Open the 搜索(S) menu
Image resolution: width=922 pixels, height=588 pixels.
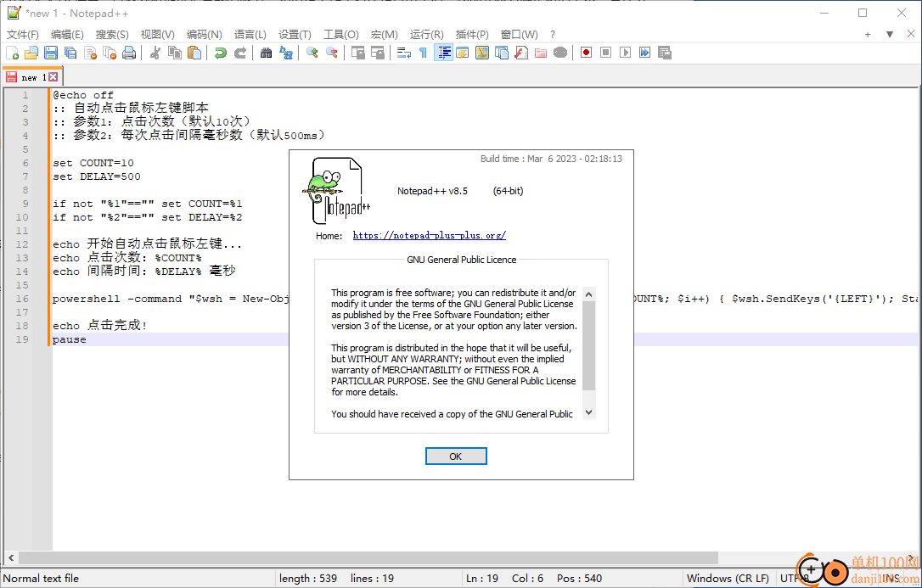pyautogui.click(x=112, y=35)
